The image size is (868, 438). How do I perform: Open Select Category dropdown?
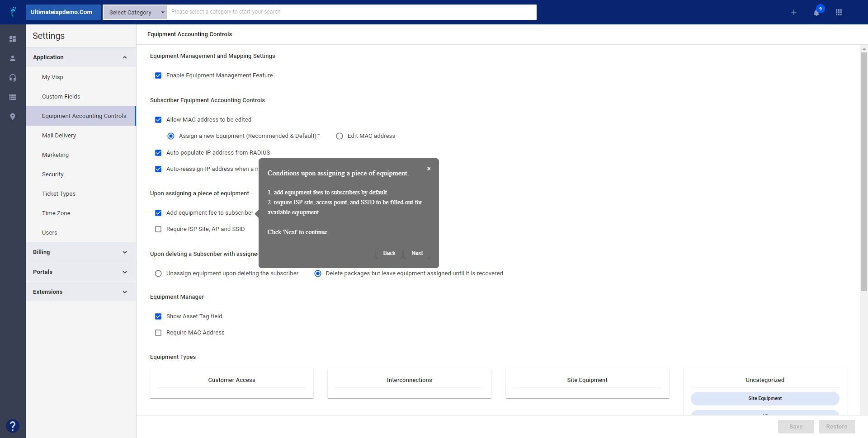pyautogui.click(x=135, y=12)
